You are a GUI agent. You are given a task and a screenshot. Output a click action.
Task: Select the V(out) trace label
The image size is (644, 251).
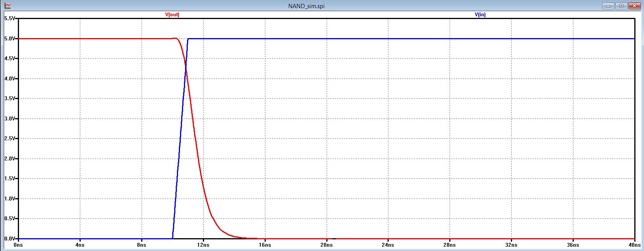pyautogui.click(x=172, y=14)
